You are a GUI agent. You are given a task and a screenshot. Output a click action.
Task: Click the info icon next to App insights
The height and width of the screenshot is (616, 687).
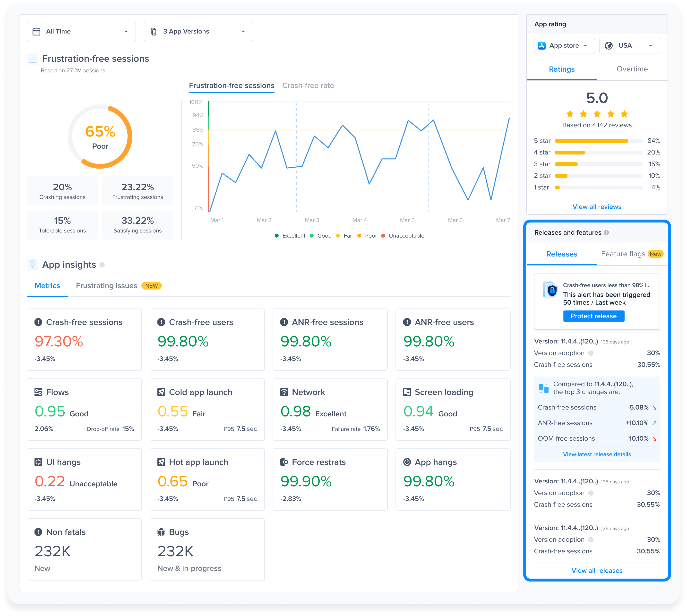pyautogui.click(x=102, y=265)
